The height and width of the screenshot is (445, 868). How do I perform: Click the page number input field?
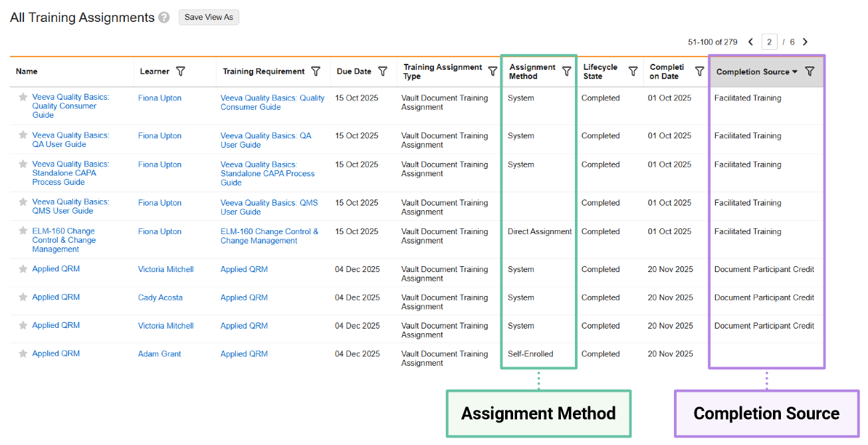(x=769, y=41)
